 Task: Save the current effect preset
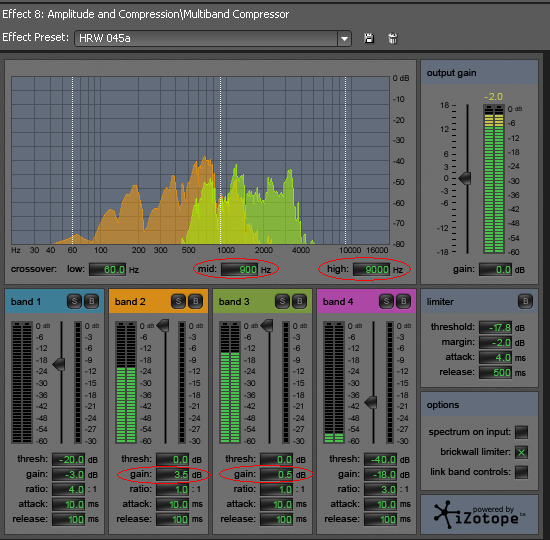tap(369, 38)
